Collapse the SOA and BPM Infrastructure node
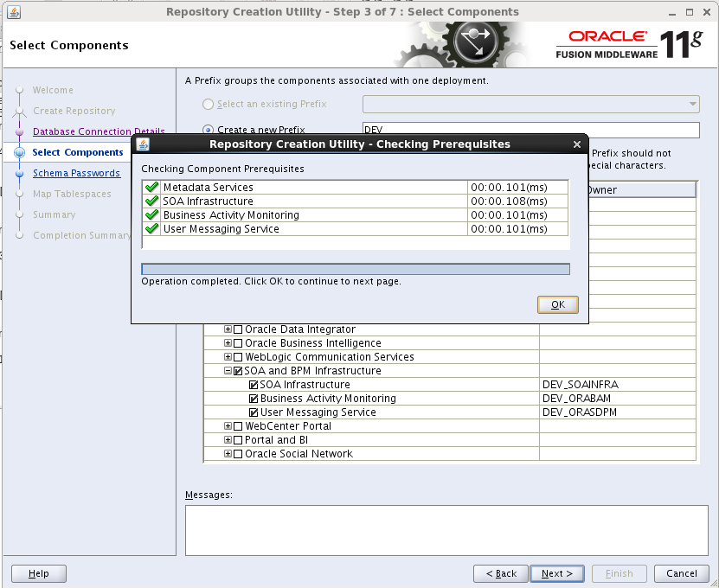The height and width of the screenshot is (588, 719). (228, 371)
